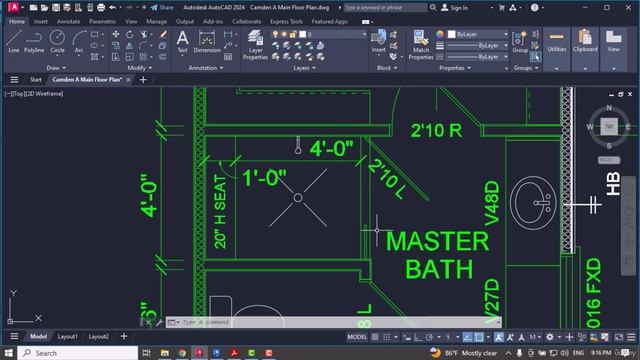Screen dimensions: 640x360
Task: Switch to the Insert ribbon tab
Action: coord(40,21)
